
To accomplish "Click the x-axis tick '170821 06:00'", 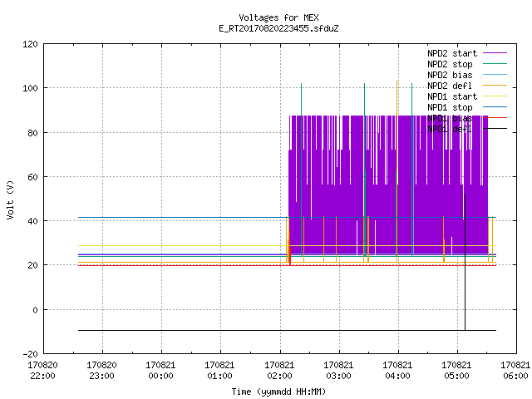I will (515, 371).
